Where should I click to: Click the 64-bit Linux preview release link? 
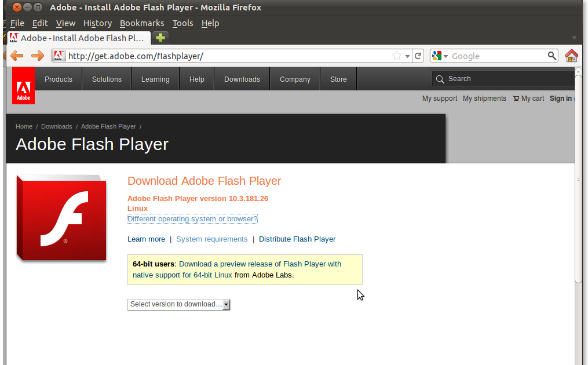click(237, 269)
